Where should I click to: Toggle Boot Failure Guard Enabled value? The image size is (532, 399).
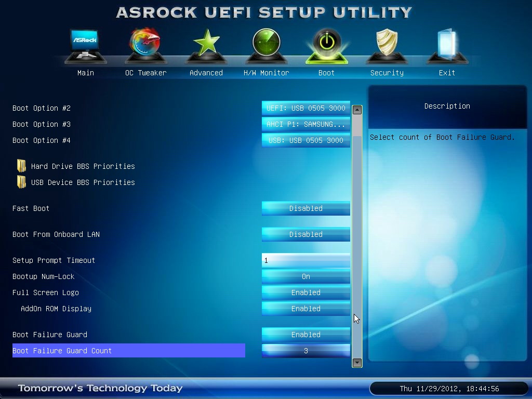coord(306,335)
